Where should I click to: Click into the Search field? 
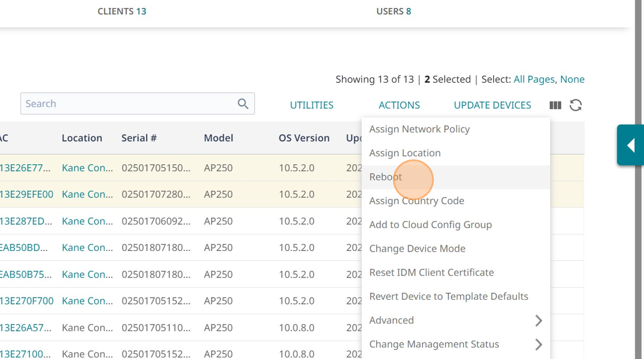tap(137, 104)
